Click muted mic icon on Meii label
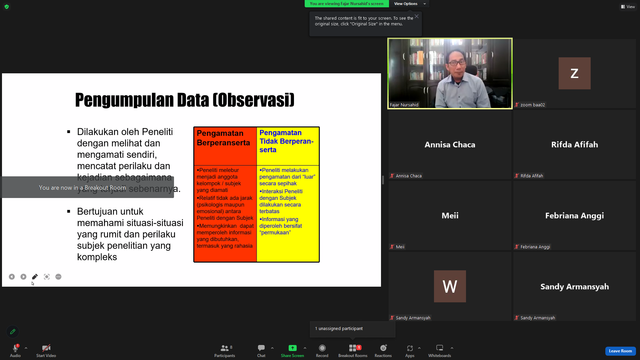 pyautogui.click(x=392, y=247)
